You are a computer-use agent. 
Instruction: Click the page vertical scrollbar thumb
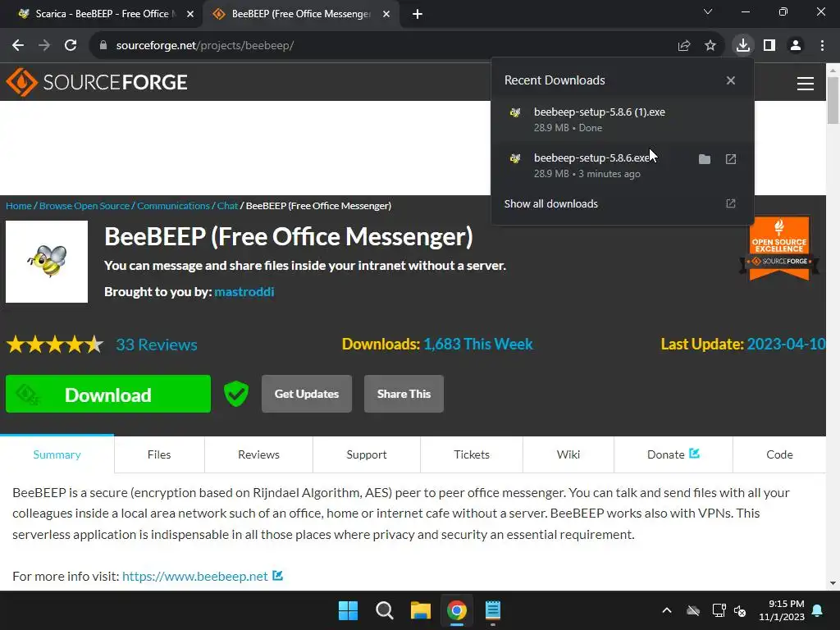click(833, 100)
